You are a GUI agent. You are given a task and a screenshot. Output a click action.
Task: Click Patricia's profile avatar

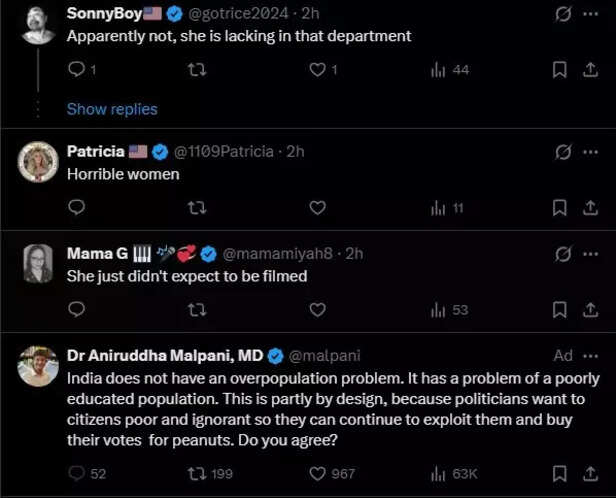38,161
